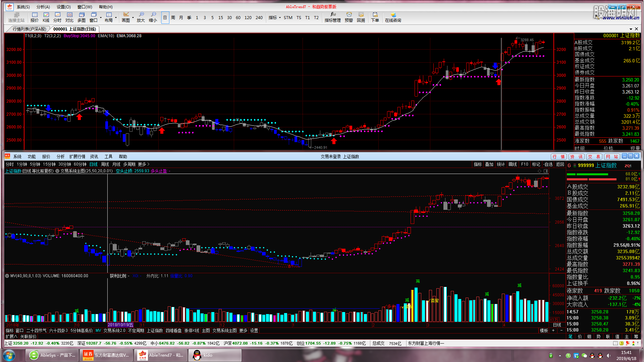Toggle the 日 daily period button

(x=165, y=18)
